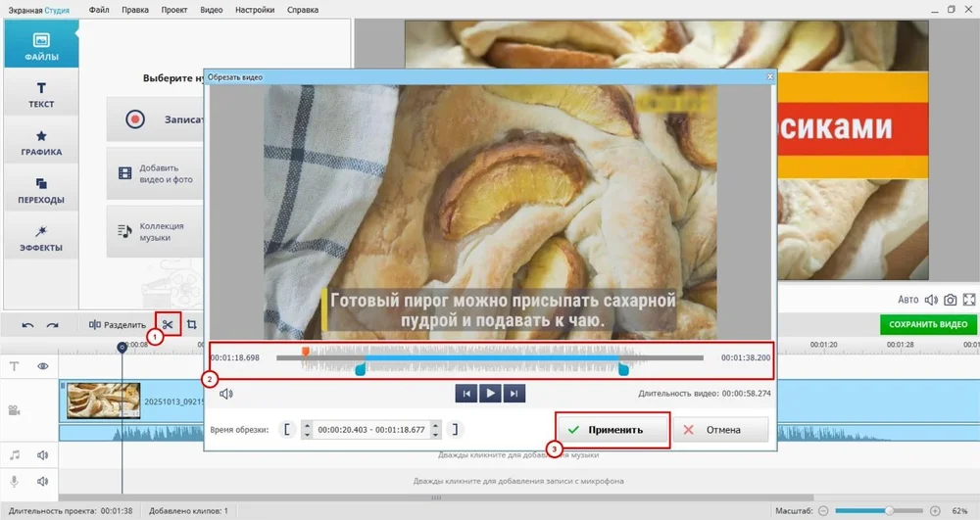Mute sound in the trim dialog
The image size is (980, 520).
(x=225, y=394)
